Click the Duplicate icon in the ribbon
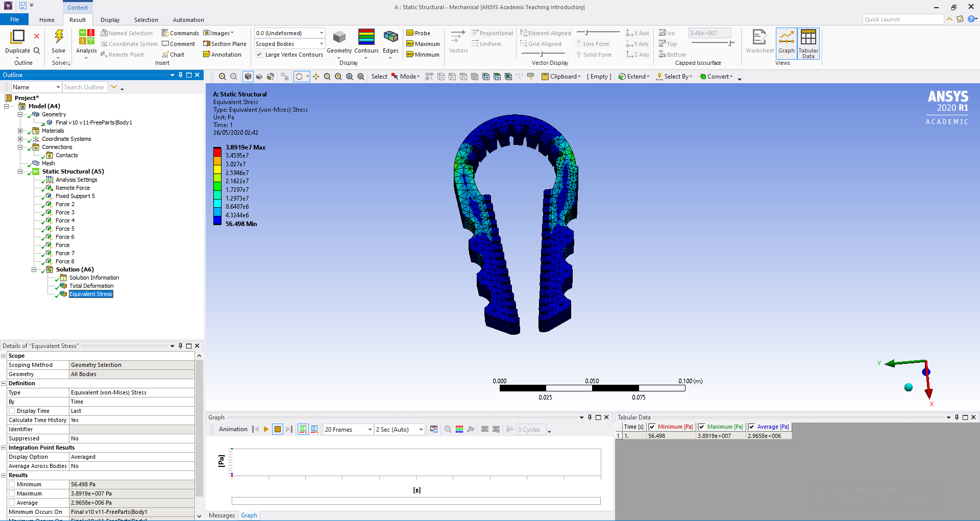The height and width of the screenshot is (521, 980). point(17,37)
